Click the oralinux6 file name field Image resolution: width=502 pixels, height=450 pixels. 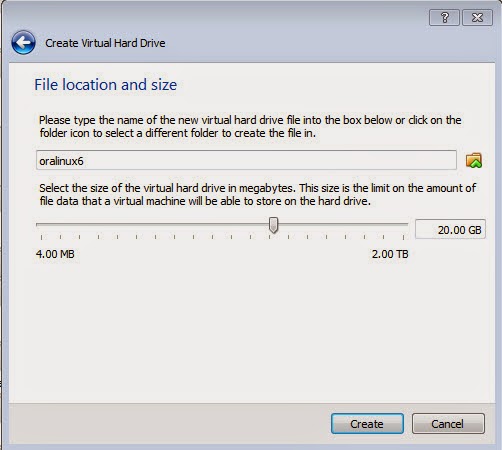click(x=246, y=160)
